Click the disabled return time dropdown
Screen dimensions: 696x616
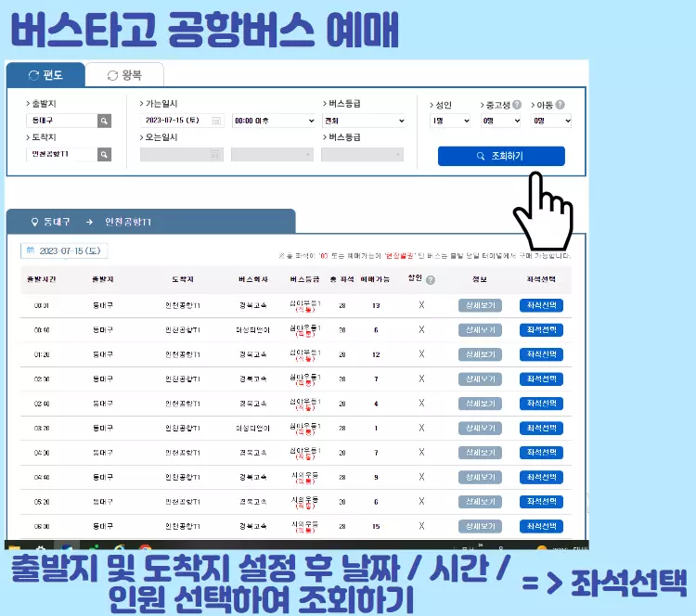pyautogui.click(x=272, y=154)
